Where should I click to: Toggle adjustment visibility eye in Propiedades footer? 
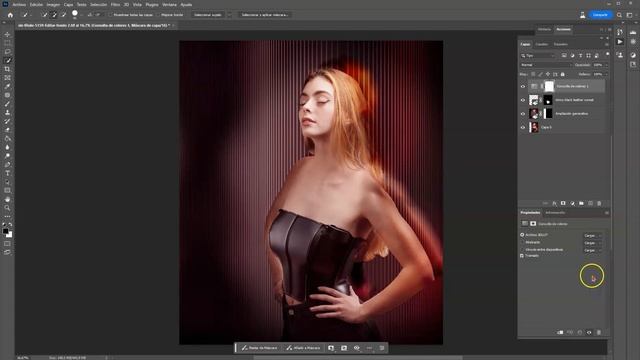click(589, 333)
